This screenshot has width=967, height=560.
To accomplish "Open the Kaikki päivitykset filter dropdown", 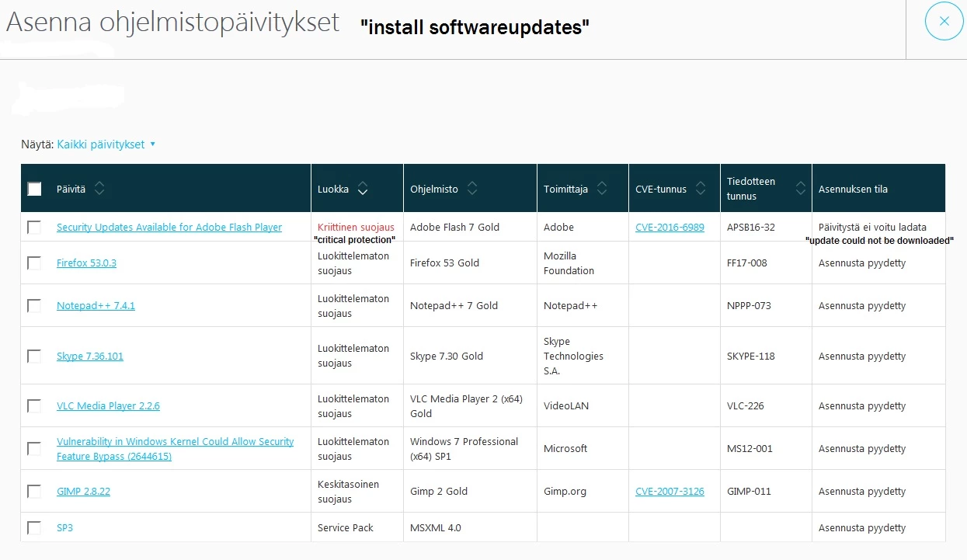I will click(x=106, y=144).
